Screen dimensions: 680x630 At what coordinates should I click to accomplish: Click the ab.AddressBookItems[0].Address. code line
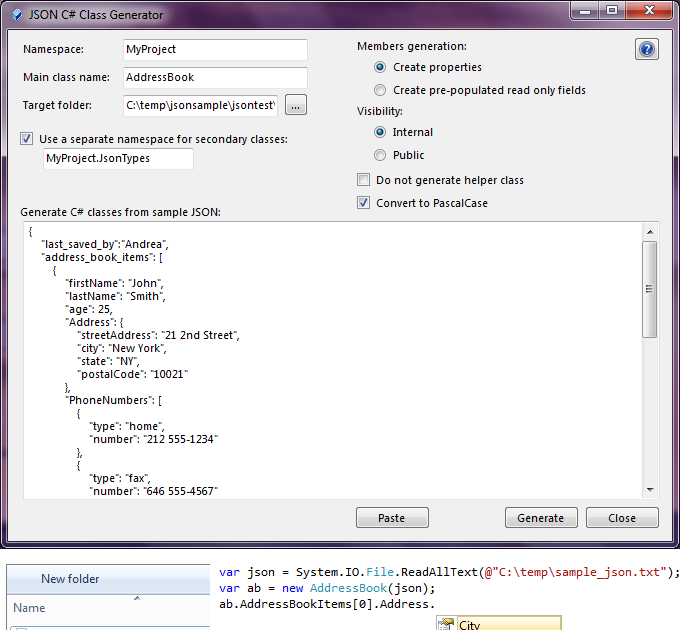(327, 604)
